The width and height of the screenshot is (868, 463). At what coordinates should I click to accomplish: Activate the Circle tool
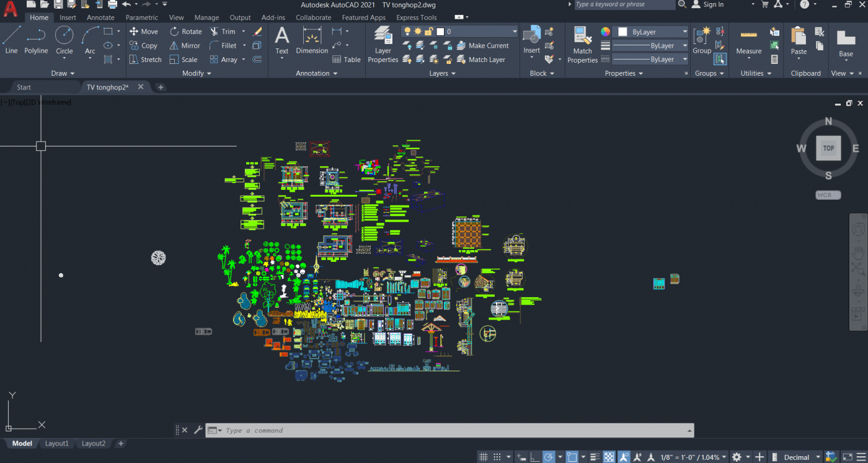(x=64, y=40)
